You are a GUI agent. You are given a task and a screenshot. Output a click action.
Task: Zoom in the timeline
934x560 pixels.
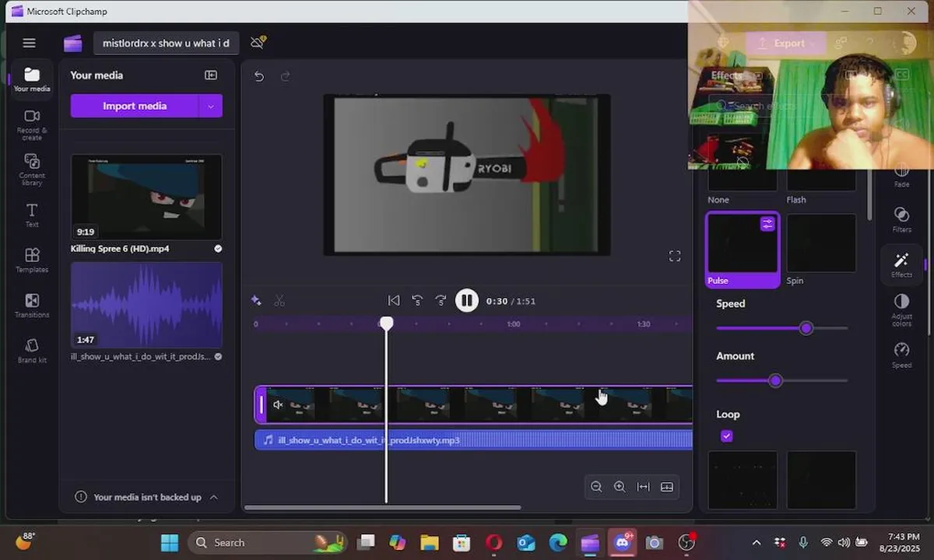click(620, 487)
